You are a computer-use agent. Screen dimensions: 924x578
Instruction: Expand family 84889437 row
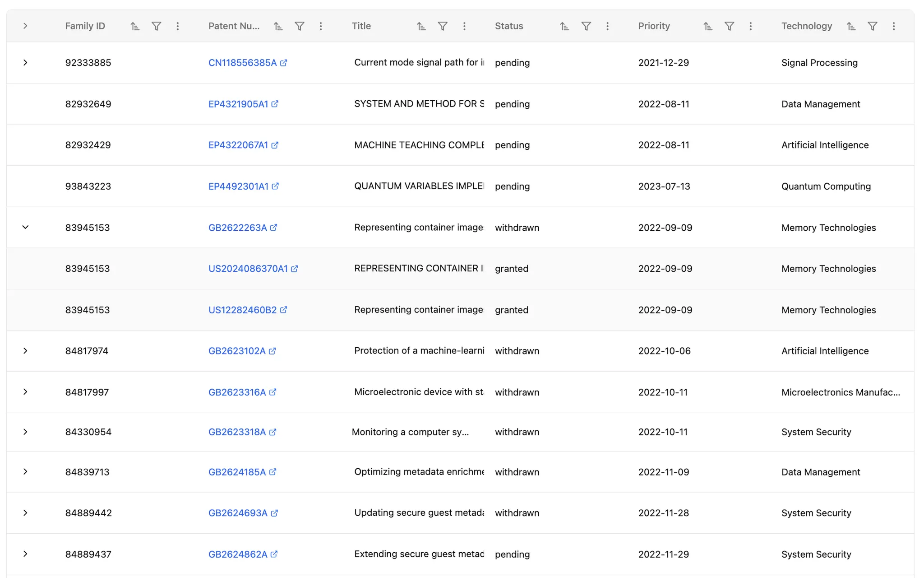coord(25,554)
